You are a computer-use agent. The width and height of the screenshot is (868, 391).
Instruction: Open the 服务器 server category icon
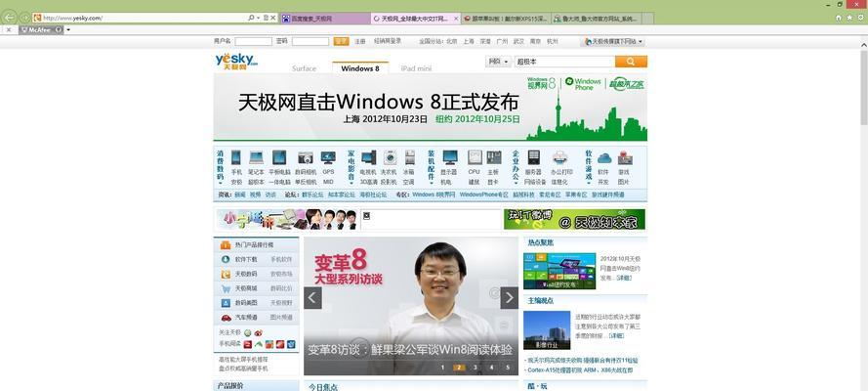(x=533, y=157)
